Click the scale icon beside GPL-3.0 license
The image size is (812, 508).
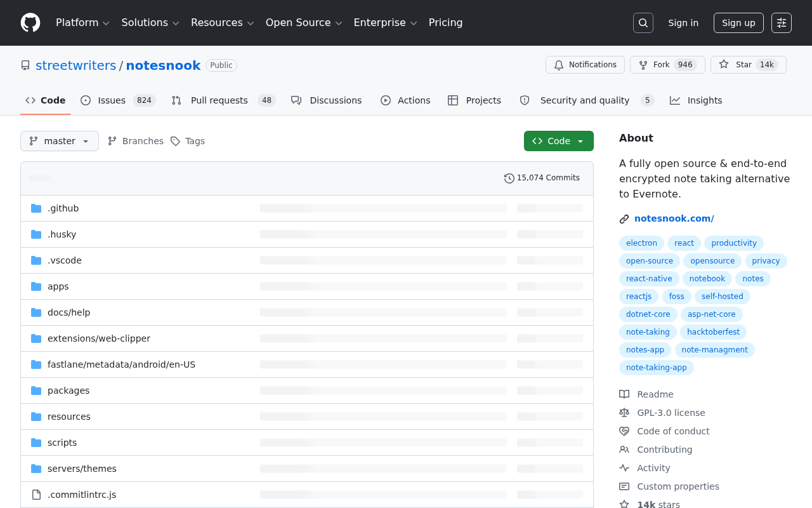tap(624, 413)
